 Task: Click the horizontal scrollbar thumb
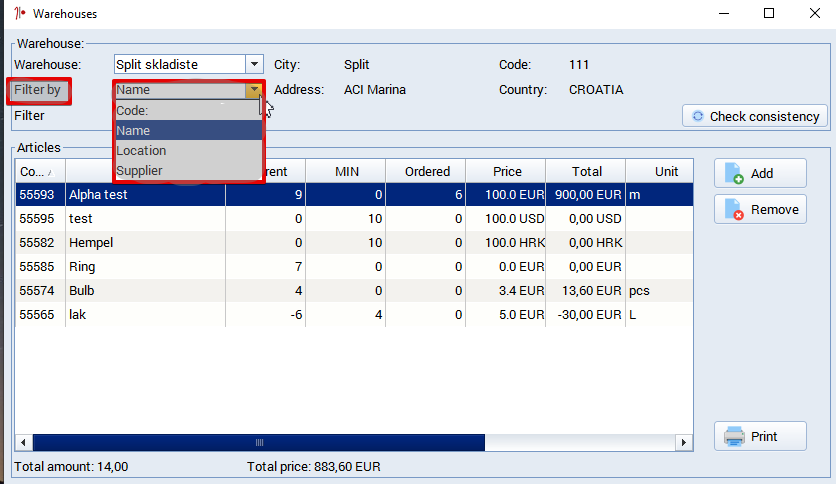coord(259,442)
